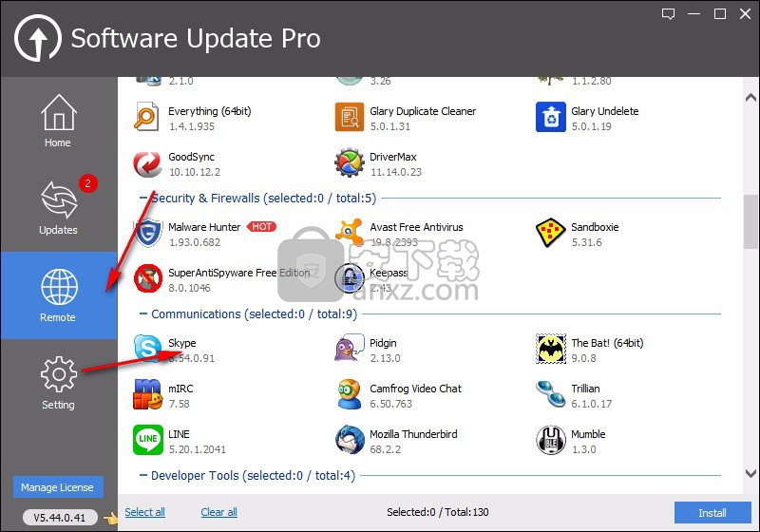Click the pointing hand icon beside version

pyautogui.click(x=110, y=519)
